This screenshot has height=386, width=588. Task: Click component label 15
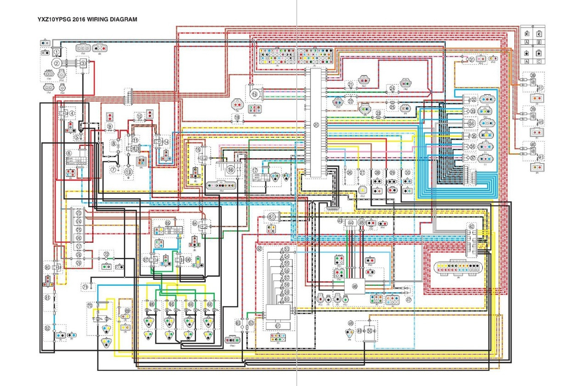[198, 150]
